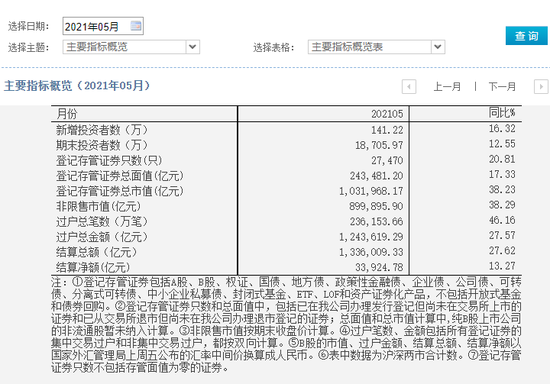Click the 登记存管证券总市值(亿元) row label
The width and height of the screenshot is (550, 384).
(x=120, y=191)
